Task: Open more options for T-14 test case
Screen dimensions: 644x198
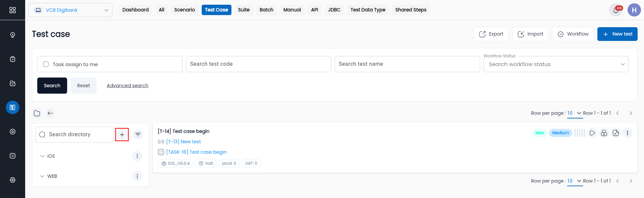Action: (628, 133)
